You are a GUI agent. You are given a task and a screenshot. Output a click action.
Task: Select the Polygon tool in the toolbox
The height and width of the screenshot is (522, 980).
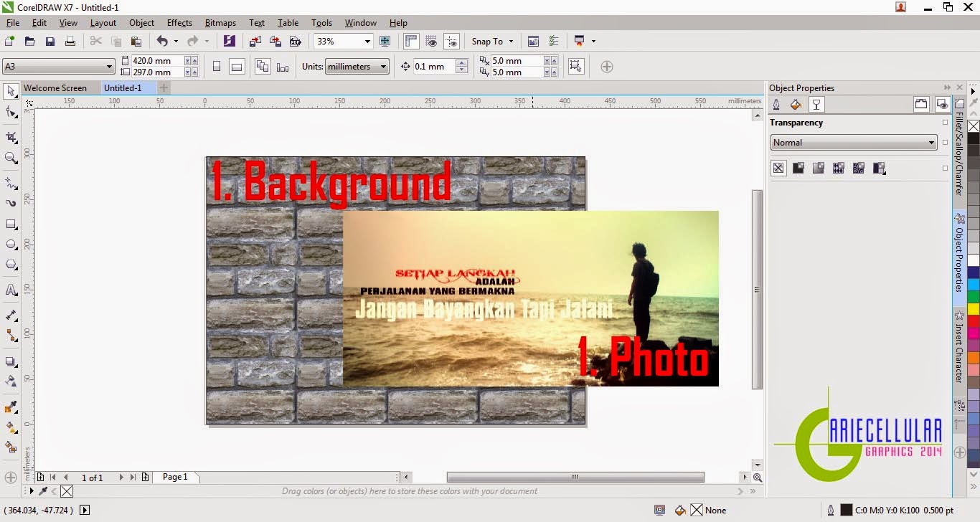[x=11, y=265]
